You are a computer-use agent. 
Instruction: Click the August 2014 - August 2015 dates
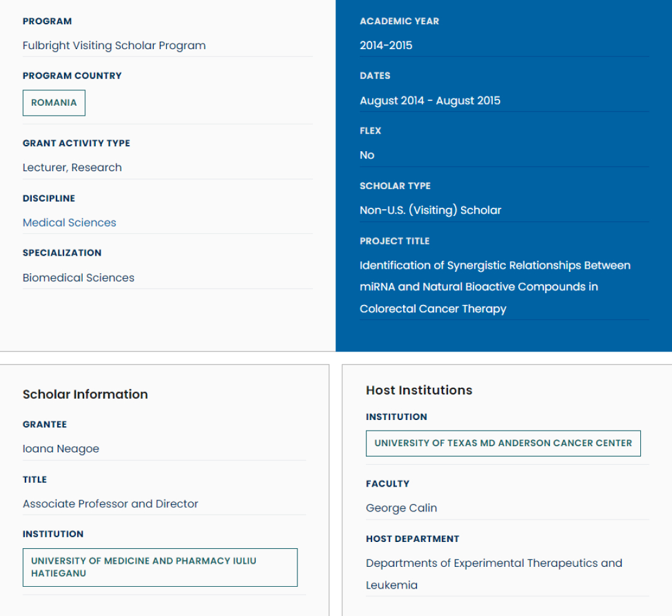coord(430,101)
